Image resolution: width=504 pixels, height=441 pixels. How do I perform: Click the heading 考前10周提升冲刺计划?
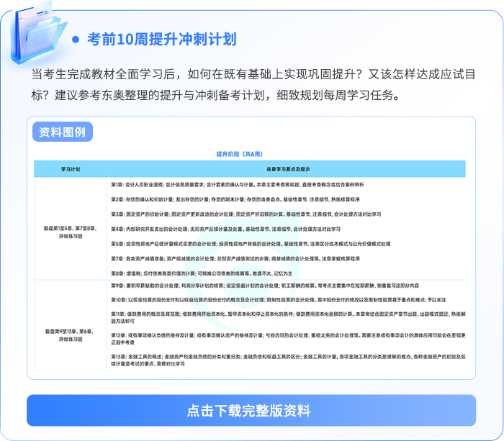161,39
